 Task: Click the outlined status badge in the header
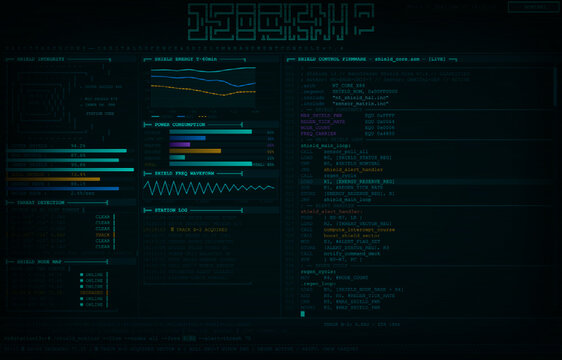coord(533,7)
